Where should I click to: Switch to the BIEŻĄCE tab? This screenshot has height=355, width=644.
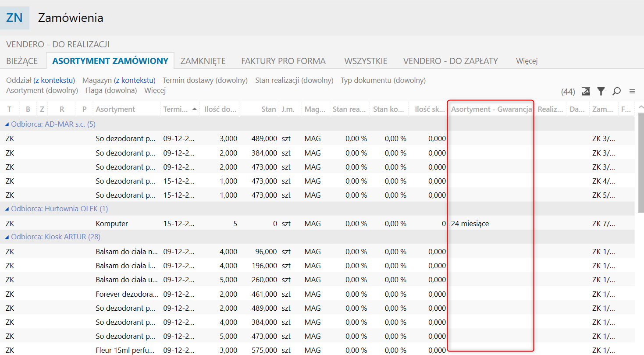22,61
